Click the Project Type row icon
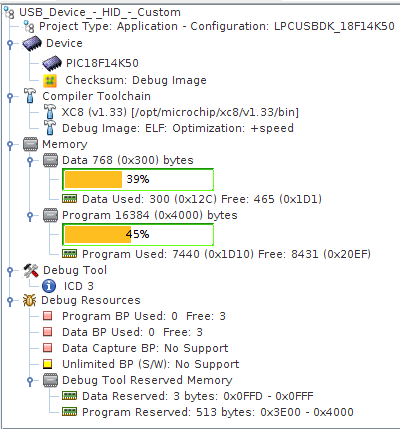The height and width of the screenshot is (429, 400). click(x=29, y=26)
